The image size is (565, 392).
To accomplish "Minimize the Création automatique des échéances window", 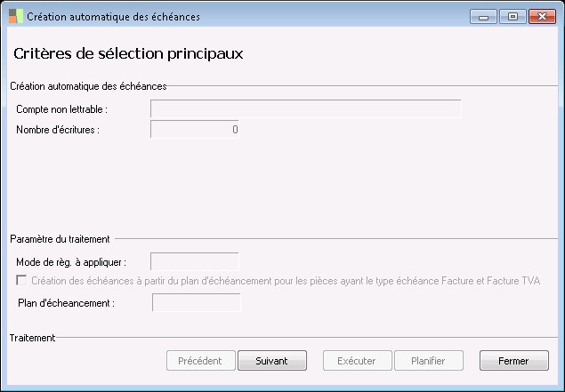I will pyautogui.click(x=486, y=16).
